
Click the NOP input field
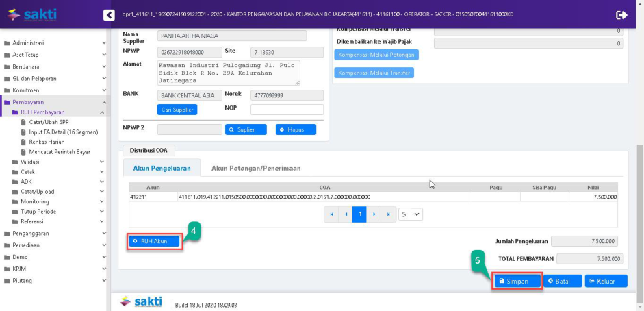[287, 110]
